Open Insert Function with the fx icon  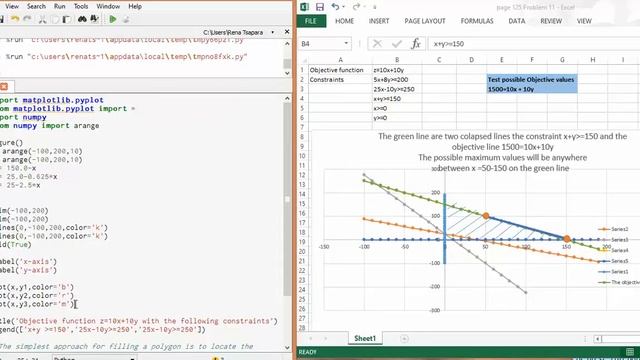[416, 44]
